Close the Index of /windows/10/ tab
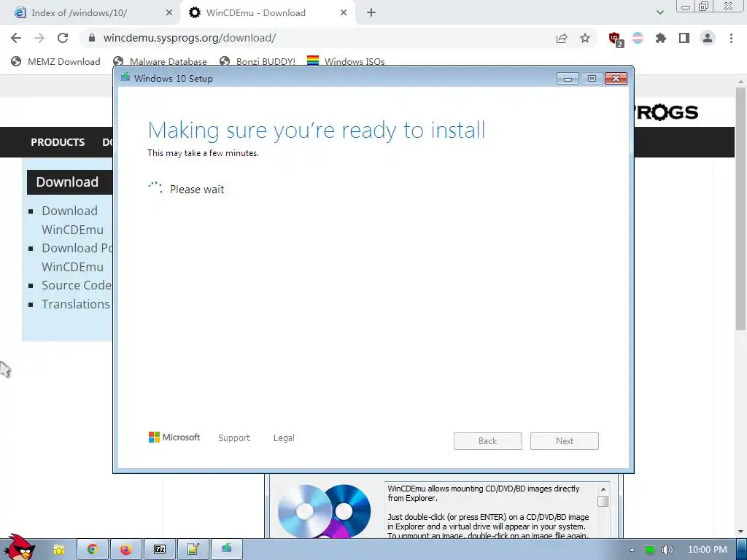This screenshot has width=747, height=560. point(169,13)
